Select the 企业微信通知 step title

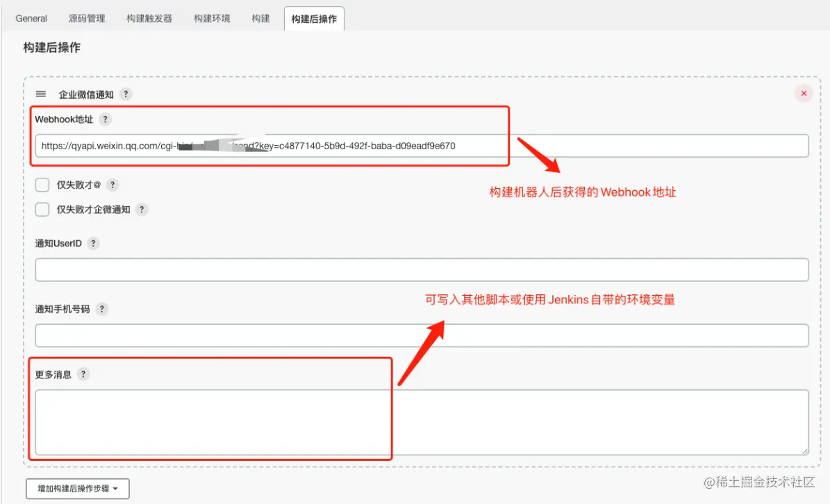pos(86,94)
